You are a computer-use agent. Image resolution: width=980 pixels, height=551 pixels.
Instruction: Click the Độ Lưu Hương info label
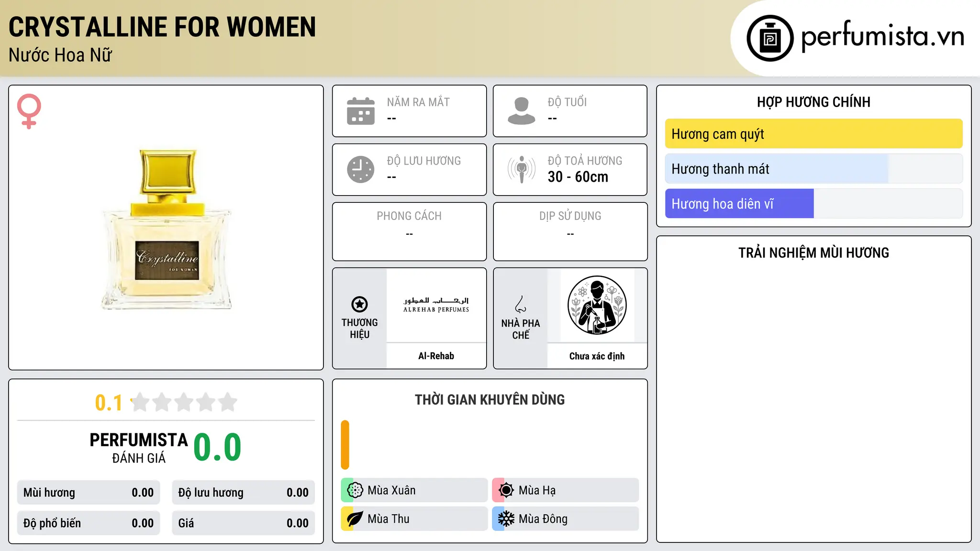[423, 161]
